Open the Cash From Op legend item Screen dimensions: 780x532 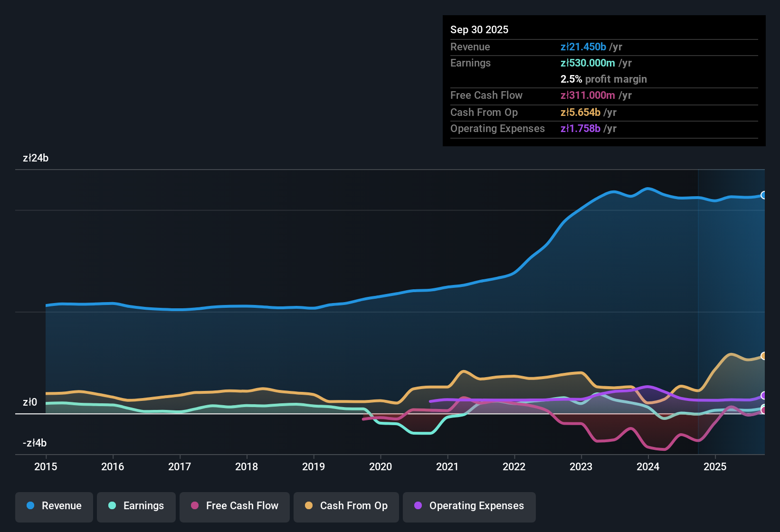pos(346,506)
